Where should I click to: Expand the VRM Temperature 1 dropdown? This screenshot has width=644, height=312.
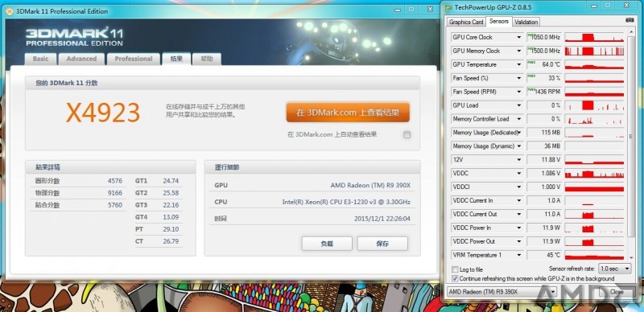519,255
